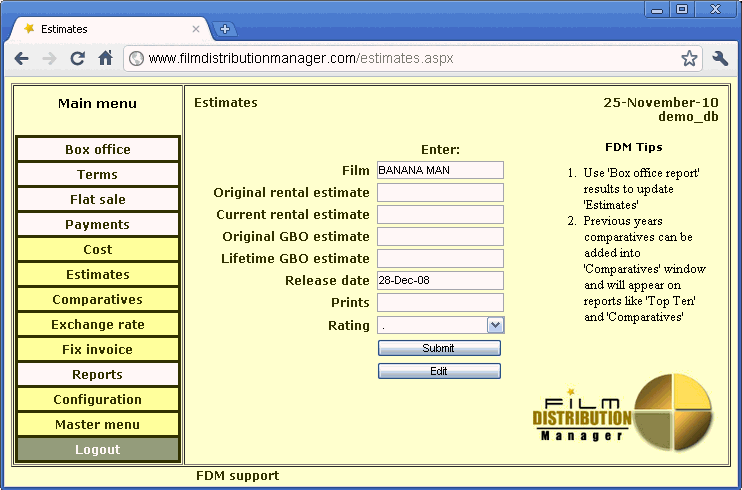
Task: Open a new tab with plus button
Action: click(224, 29)
